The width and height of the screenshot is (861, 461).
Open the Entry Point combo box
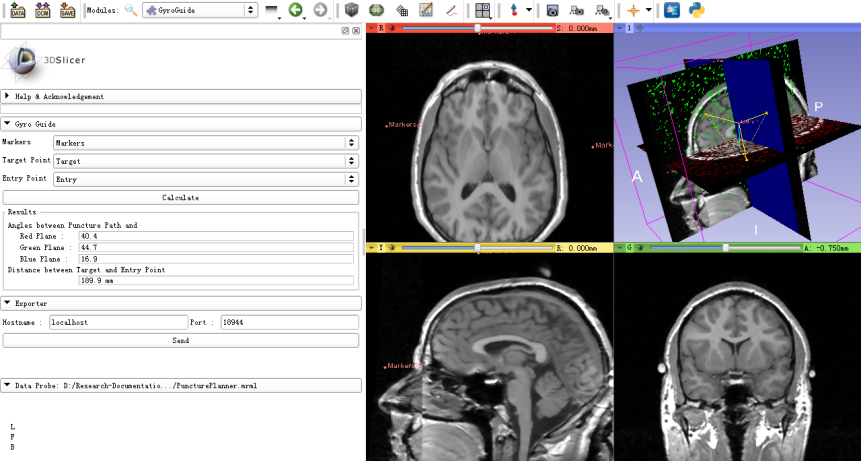pyautogui.click(x=205, y=180)
